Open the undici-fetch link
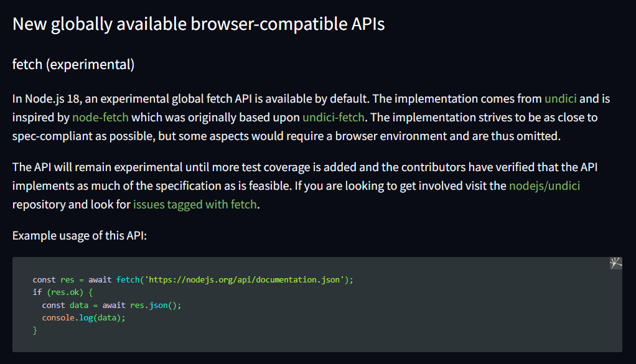This screenshot has height=364, width=636. (333, 117)
